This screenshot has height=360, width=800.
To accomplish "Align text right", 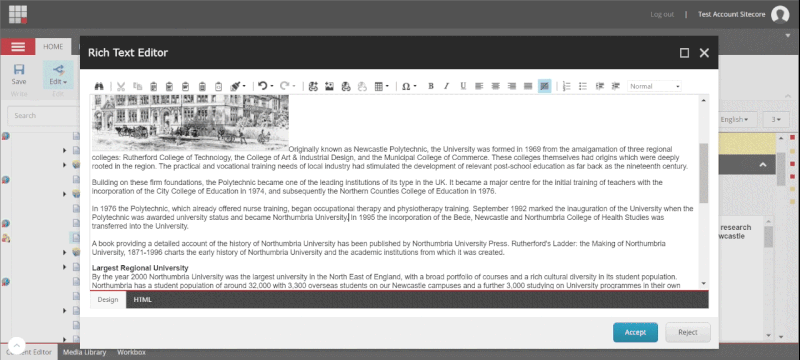I will [512, 87].
